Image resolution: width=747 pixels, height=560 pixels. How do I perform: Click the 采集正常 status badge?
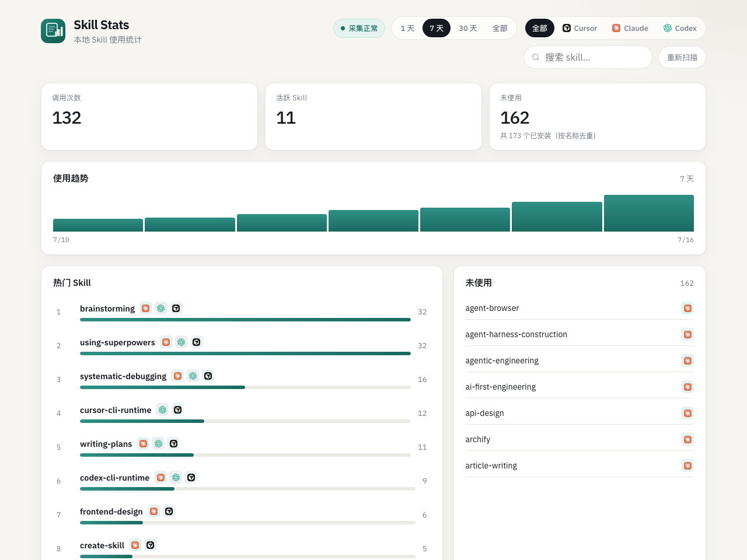pyautogui.click(x=359, y=28)
